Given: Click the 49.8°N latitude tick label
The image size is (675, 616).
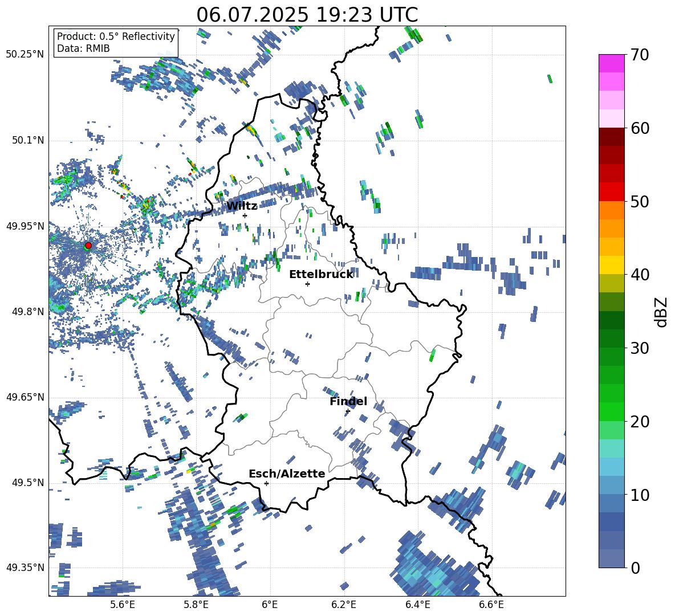Looking at the screenshot, I should (x=28, y=311).
